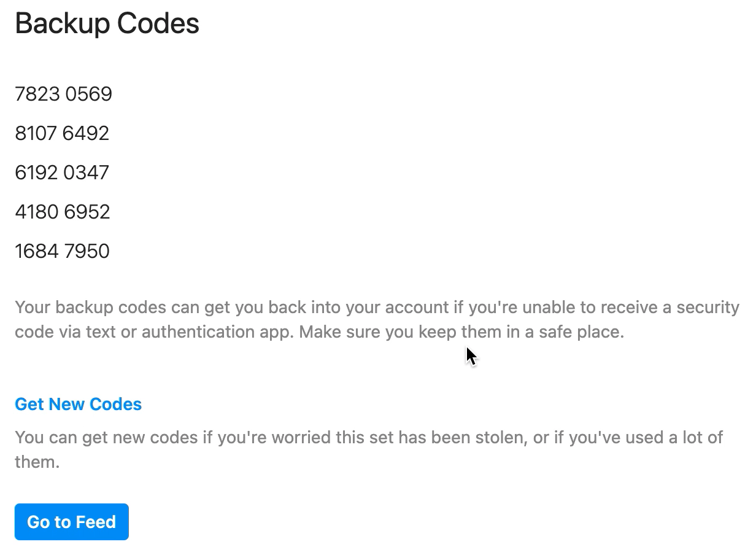The image size is (756, 555).
Task: Select the 7950 group of last code
Action: 87,251
